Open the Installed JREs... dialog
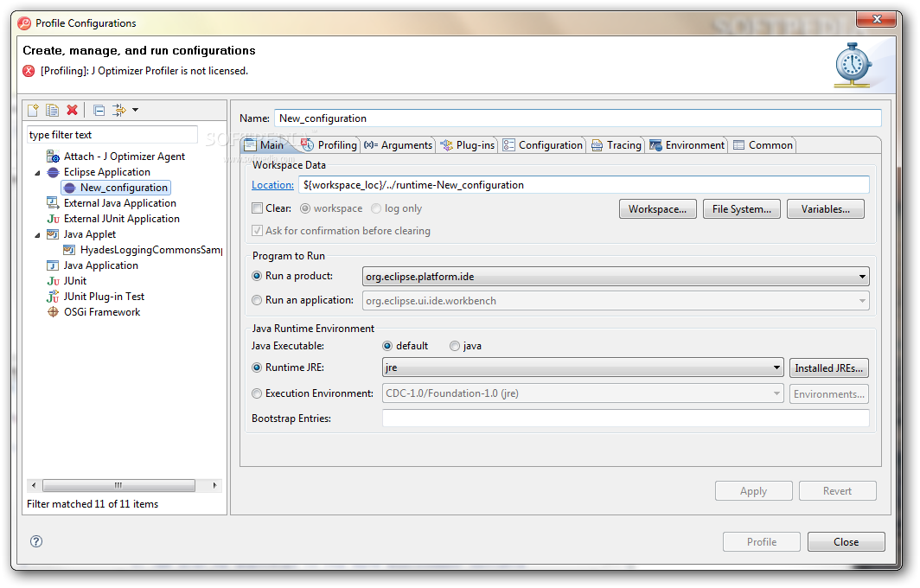The width and height of the screenshot is (920, 588). pos(828,368)
